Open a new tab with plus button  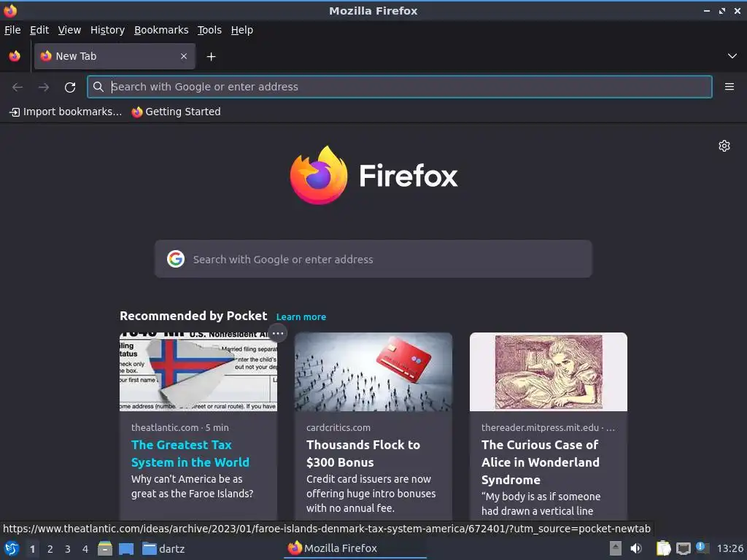pyautogui.click(x=211, y=57)
